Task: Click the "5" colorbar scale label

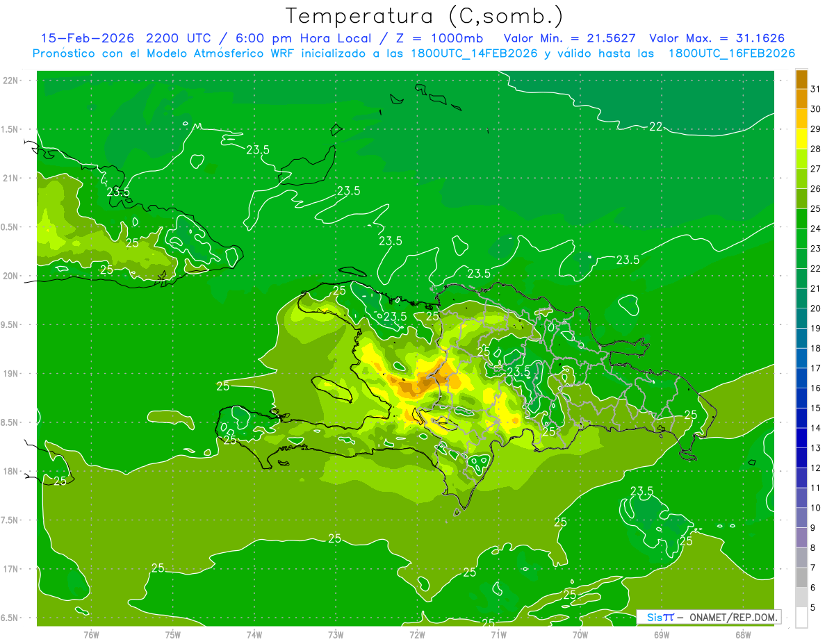Action: tap(813, 607)
